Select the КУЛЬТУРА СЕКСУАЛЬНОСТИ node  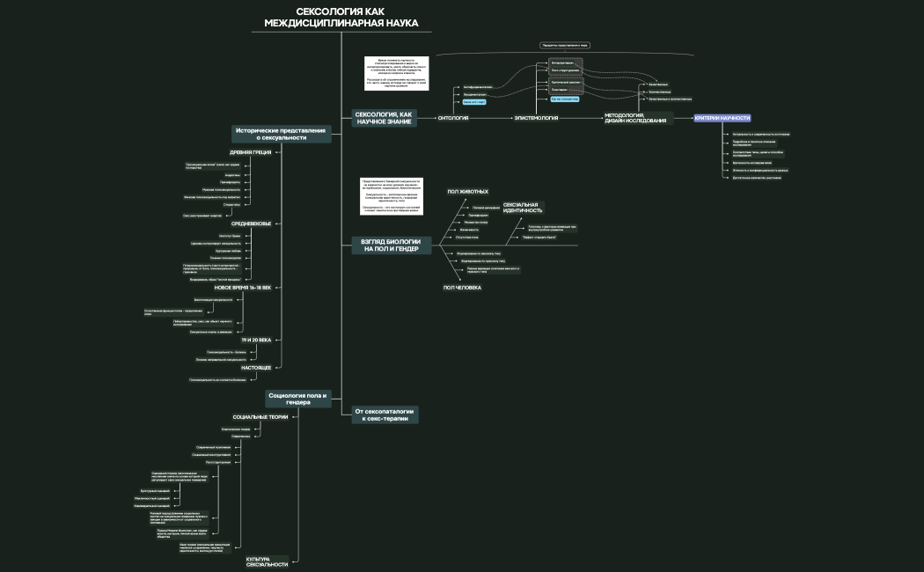point(268,561)
